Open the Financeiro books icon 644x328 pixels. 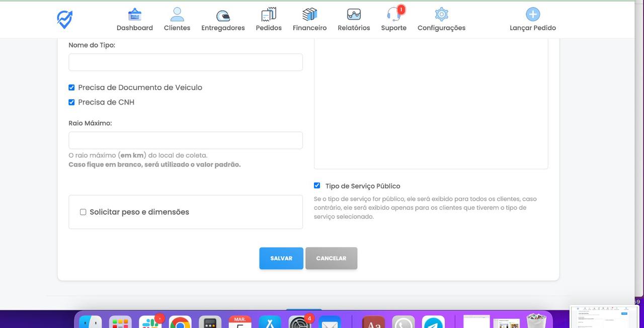coord(309,15)
